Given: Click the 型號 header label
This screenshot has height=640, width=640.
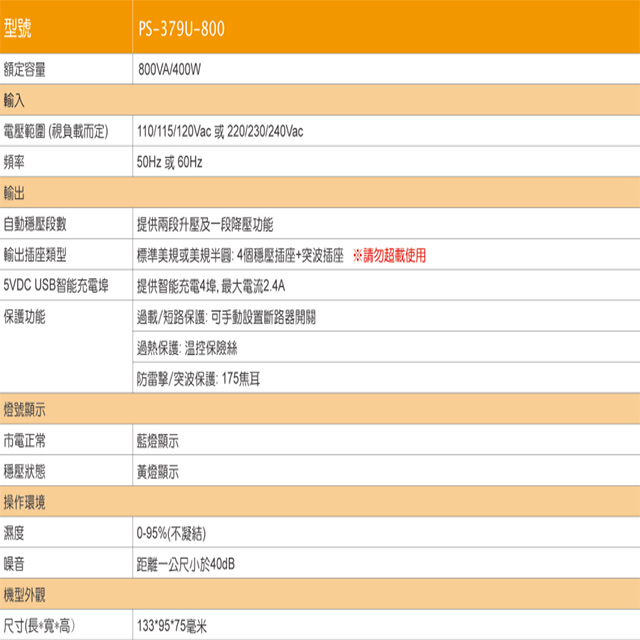Looking at the screenshot, I should click(x=18, y=28).
